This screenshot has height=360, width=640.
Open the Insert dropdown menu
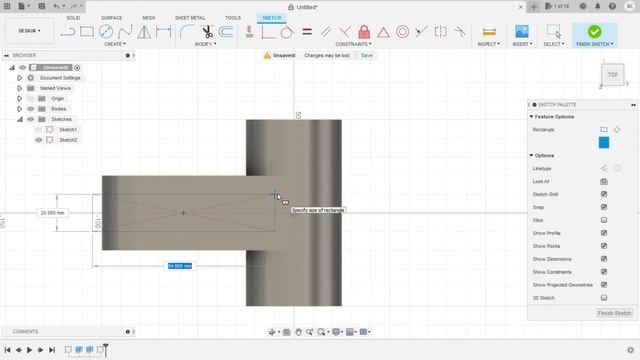click(522, 44)
